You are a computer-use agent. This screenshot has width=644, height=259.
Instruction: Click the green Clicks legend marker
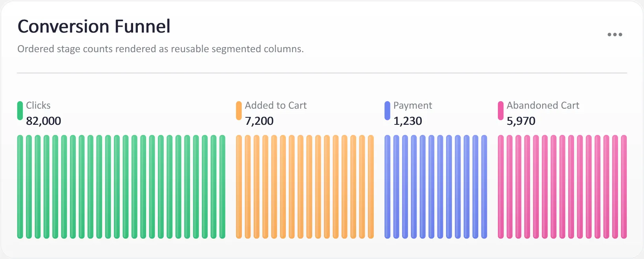20,111
